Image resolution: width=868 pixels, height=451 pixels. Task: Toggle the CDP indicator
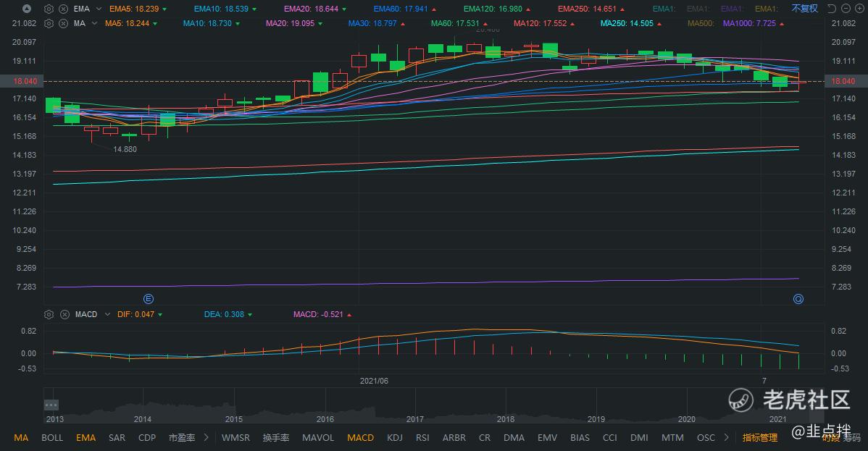[146, 438]
